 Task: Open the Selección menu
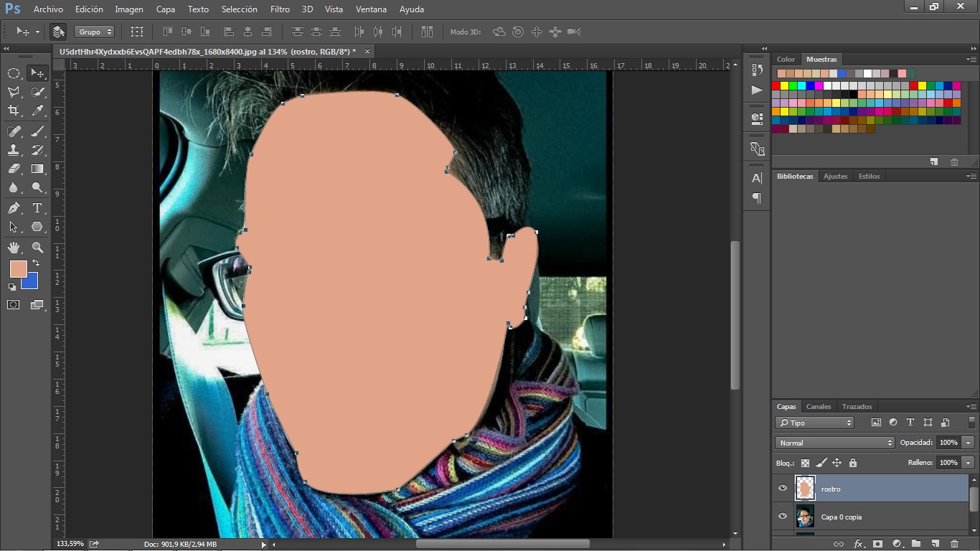click(x=239, y=9)
